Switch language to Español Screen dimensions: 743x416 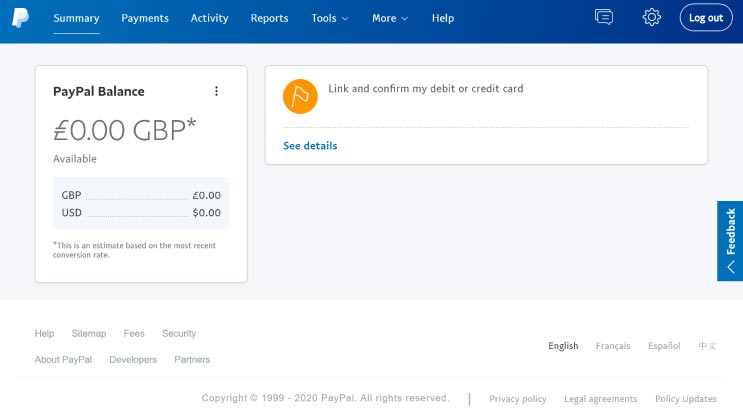pos(664,346)
